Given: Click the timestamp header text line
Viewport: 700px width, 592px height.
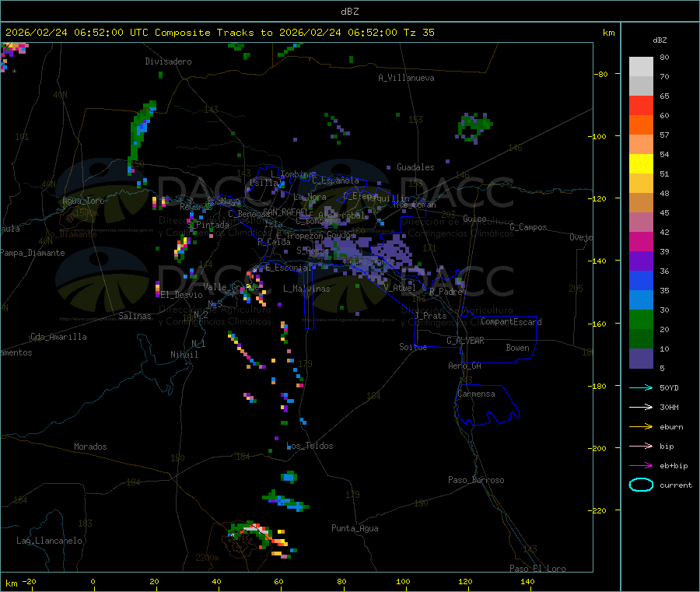Looking at the screenshot, I should pyautogui.click(x=219, y=33).
